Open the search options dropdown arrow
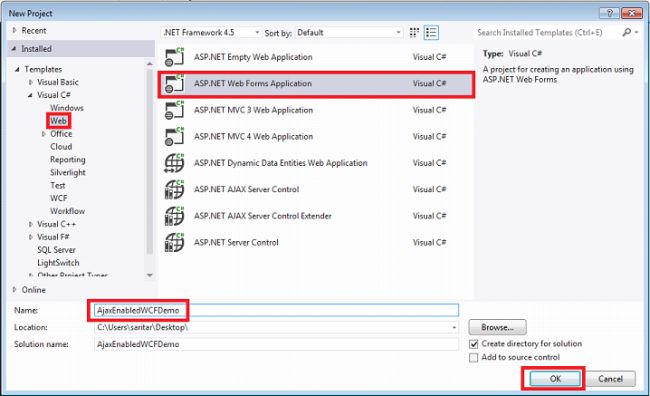Viewport: 650px width, 396px height. 636,32
